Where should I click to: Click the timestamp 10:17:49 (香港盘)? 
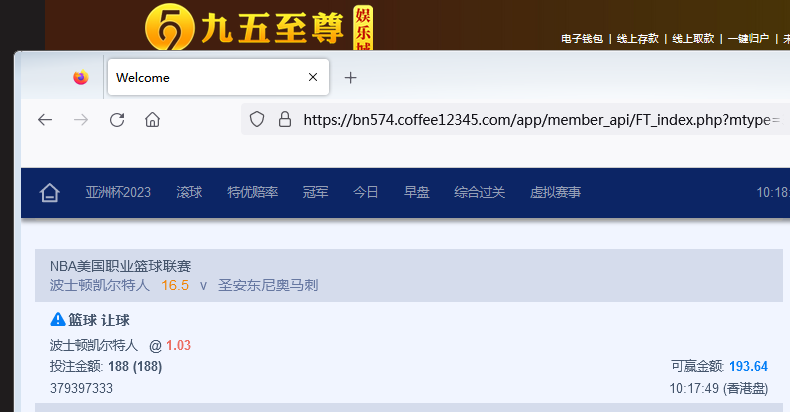(718, 388)
